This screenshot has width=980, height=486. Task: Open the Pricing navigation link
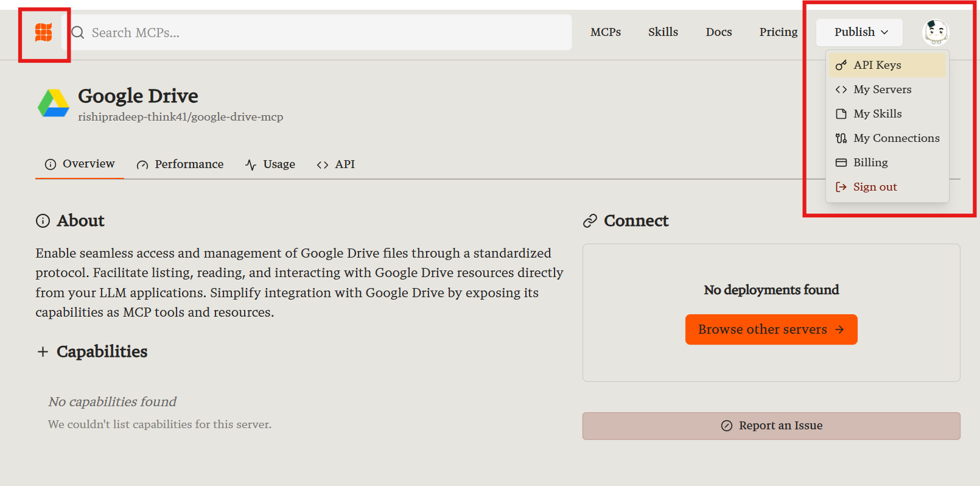[x=778, y=32]
